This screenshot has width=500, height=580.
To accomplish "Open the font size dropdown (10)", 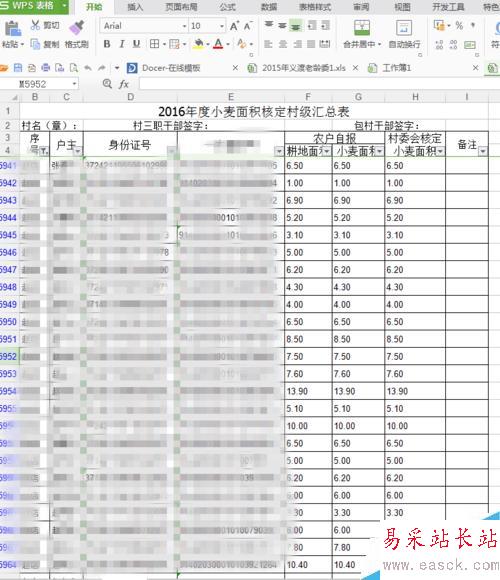I will pos(222,26).
